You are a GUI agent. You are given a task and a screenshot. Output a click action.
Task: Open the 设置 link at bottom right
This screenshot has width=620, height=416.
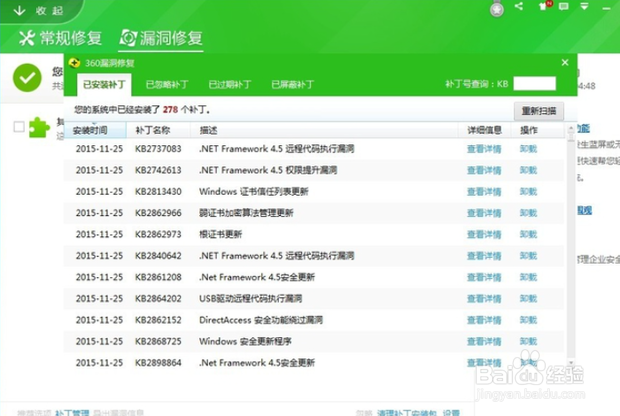coord(451,412)
